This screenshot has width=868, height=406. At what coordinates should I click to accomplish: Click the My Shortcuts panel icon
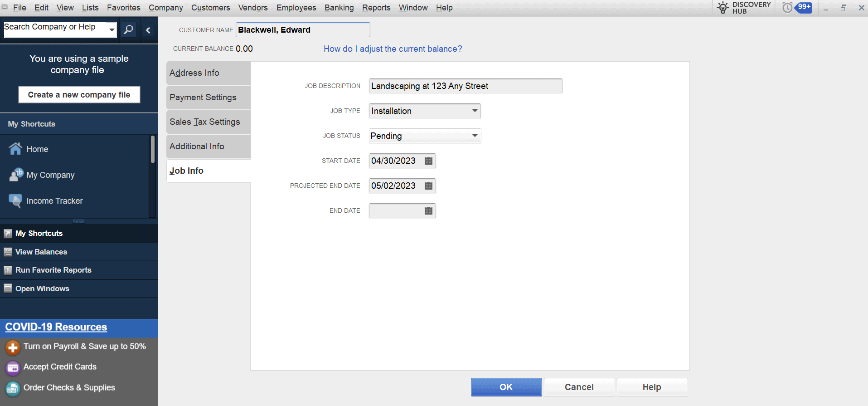click(8, 234)
